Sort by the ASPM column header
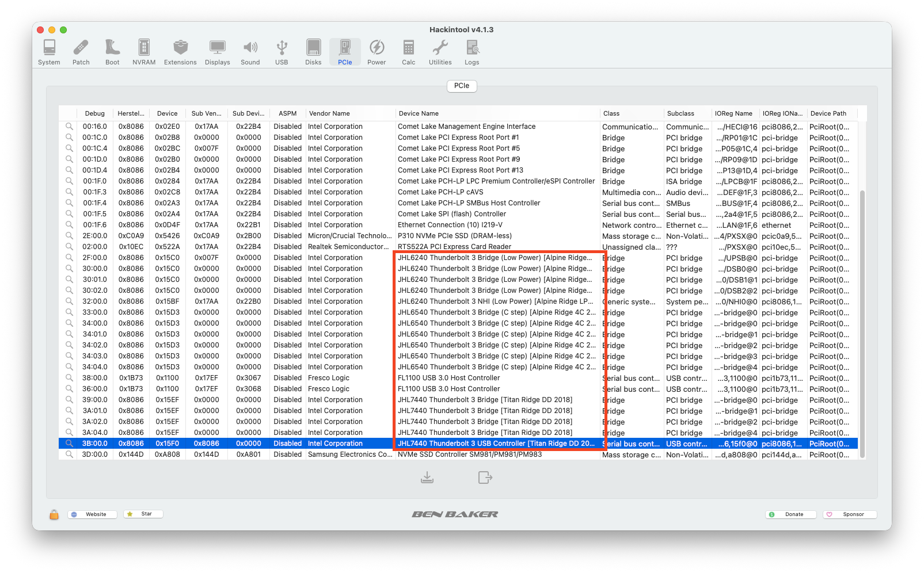 288,113
